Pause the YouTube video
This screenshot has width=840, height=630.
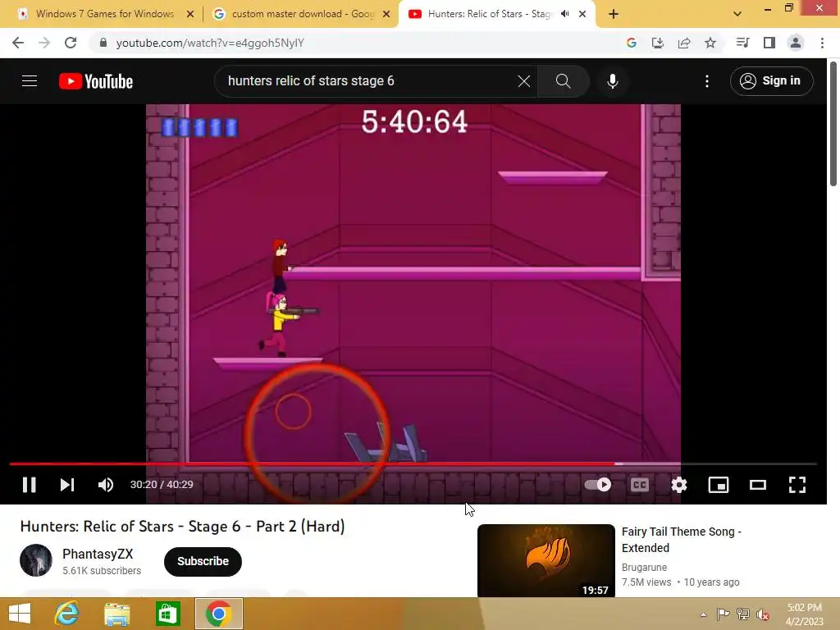coord(29,484)
